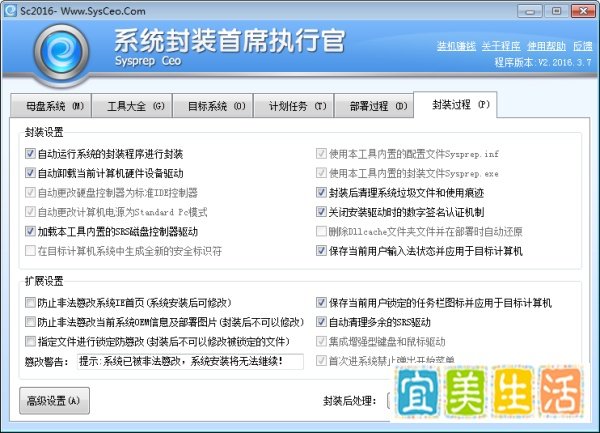This screenshot has width=600, height=433.
Task: Uncheck 封装后清理系统垃圾文件和使用痕迹
Action: [321, 192]
